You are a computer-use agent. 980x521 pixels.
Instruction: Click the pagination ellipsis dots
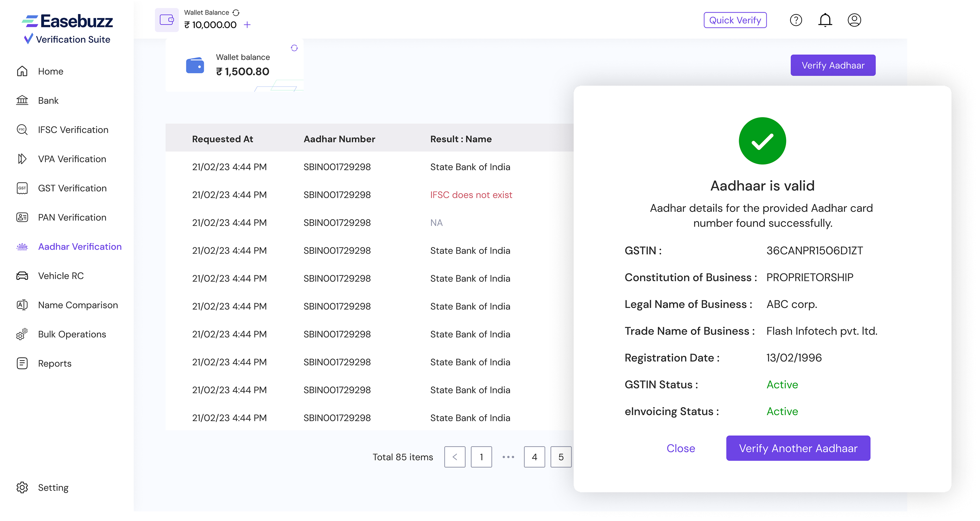[x=508, y=457]
